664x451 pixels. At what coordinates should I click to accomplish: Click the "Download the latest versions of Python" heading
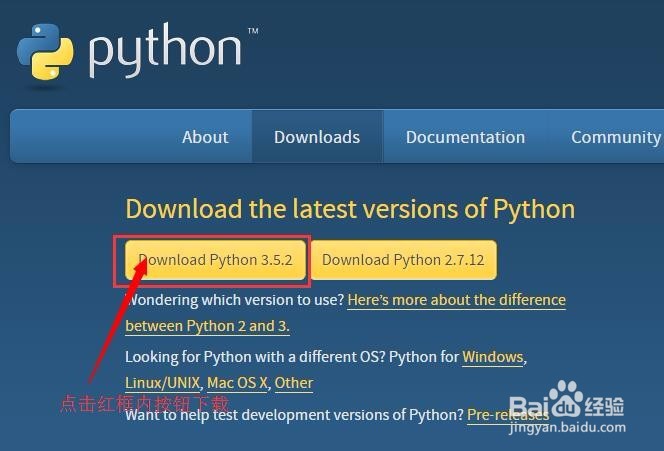point(350,209)
